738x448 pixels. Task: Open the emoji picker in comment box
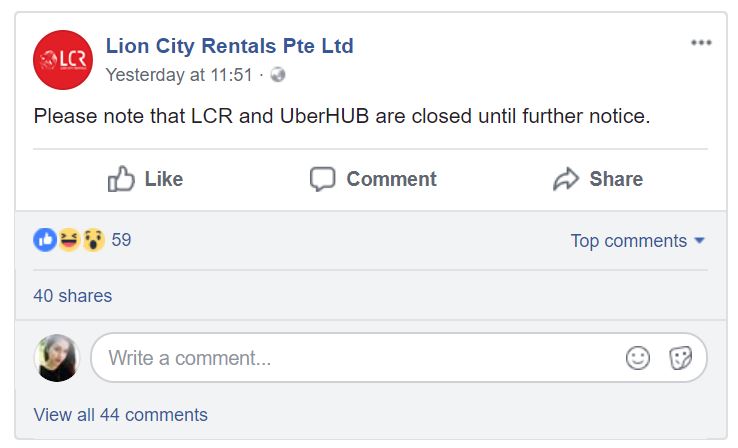point(637,358)
